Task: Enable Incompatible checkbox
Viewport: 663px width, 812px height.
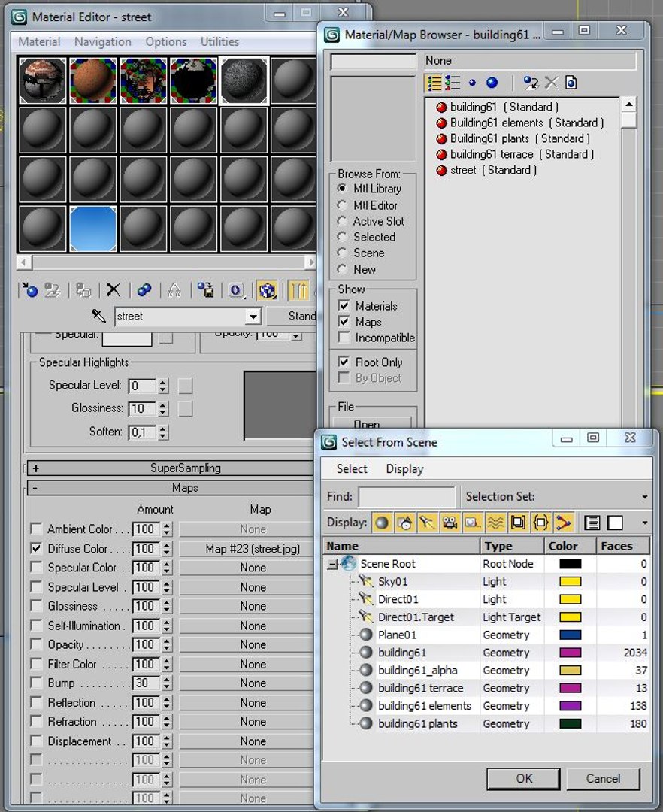Action: click(x=344, y=338)
